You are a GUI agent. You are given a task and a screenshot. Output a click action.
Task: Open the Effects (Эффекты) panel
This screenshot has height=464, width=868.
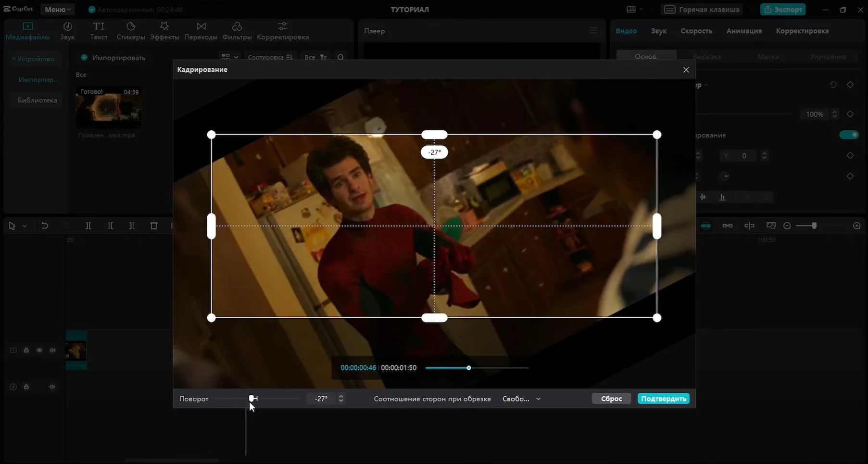click(164, 31)
